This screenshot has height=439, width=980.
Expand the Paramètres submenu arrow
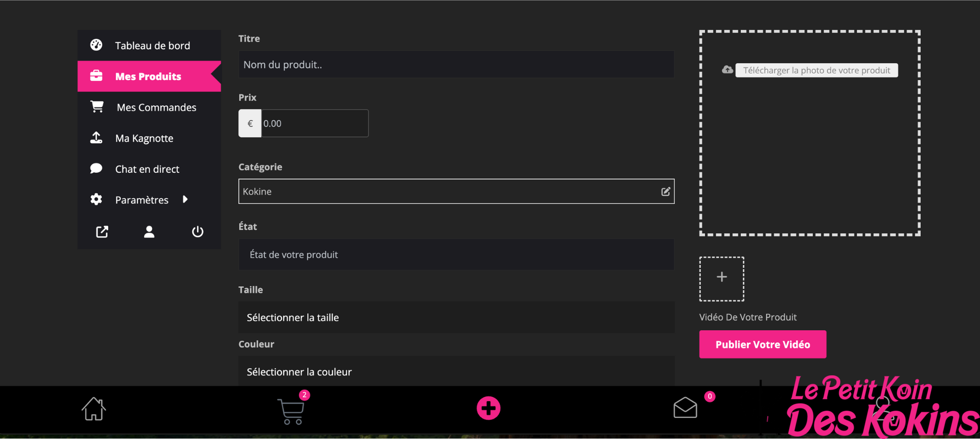pos(185,199)
